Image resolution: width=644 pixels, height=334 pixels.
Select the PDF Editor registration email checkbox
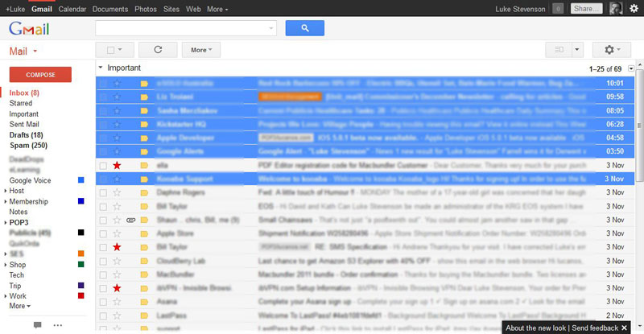click(x=103, y=166)
